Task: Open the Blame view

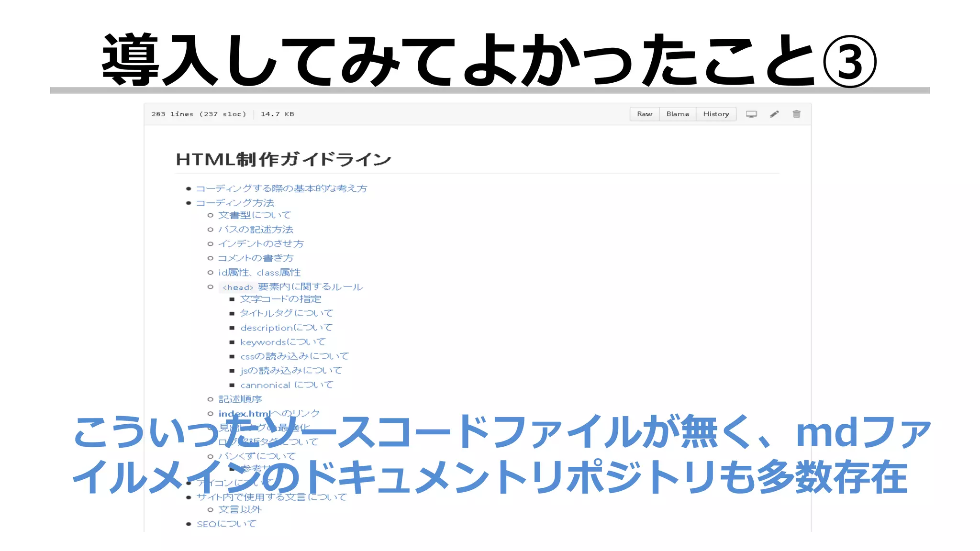Action: [678, 114]
